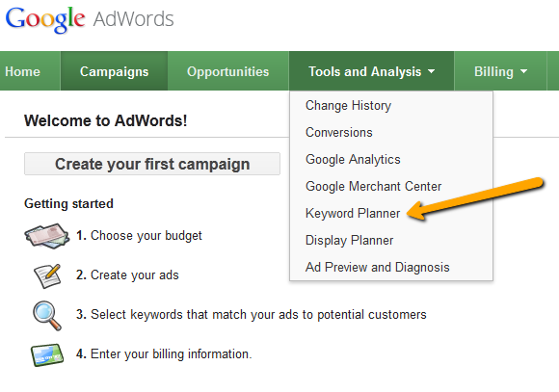
Task: Expand the Billing dropdown arrow
Action: tap(523, 71)
